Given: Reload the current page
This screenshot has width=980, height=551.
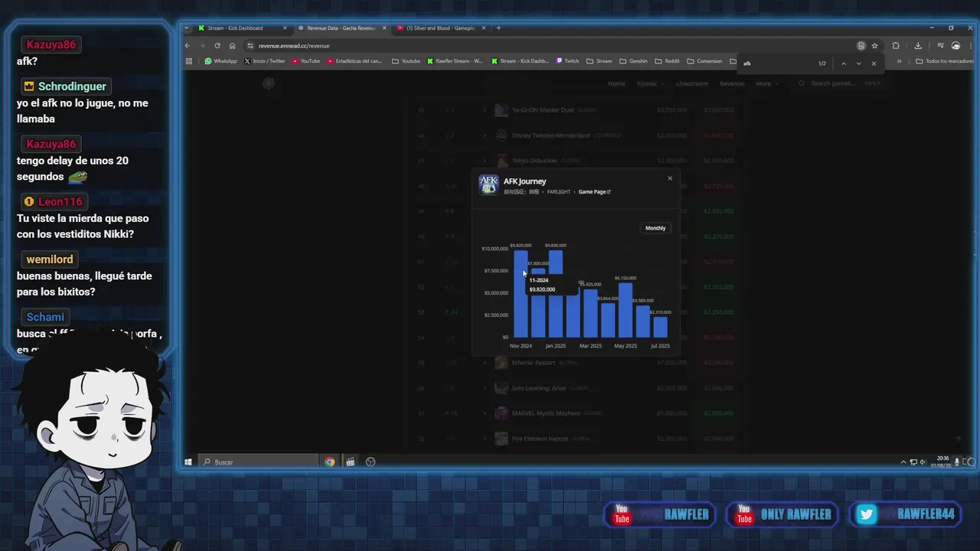Looking at the screenshot, I should point(217,46).
